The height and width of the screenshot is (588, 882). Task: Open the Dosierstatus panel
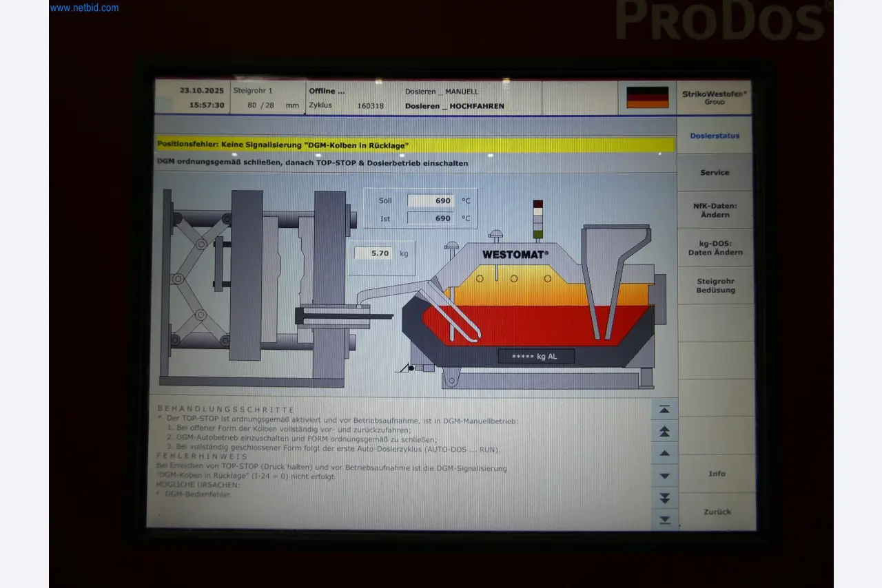[x=715, y=136]
